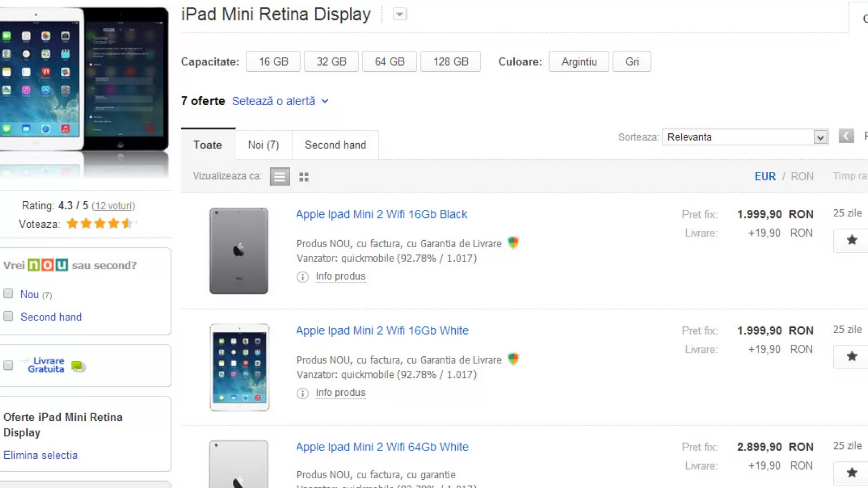Open Sorteaza Relevanta dropdown
The height and width of the screenshot is (488, 868).
pos(745,137)
